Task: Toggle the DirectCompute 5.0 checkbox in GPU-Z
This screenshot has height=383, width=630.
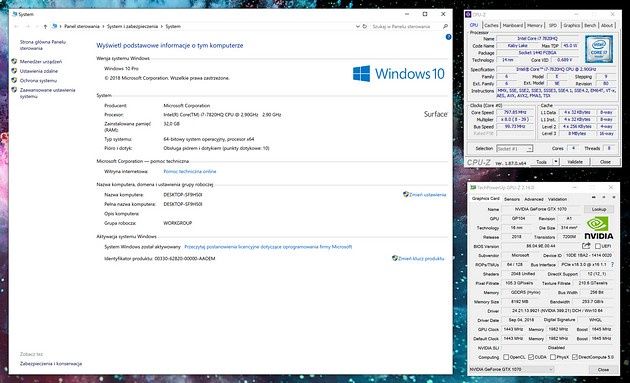Action: pyautogui.click(x=575, y=357)
